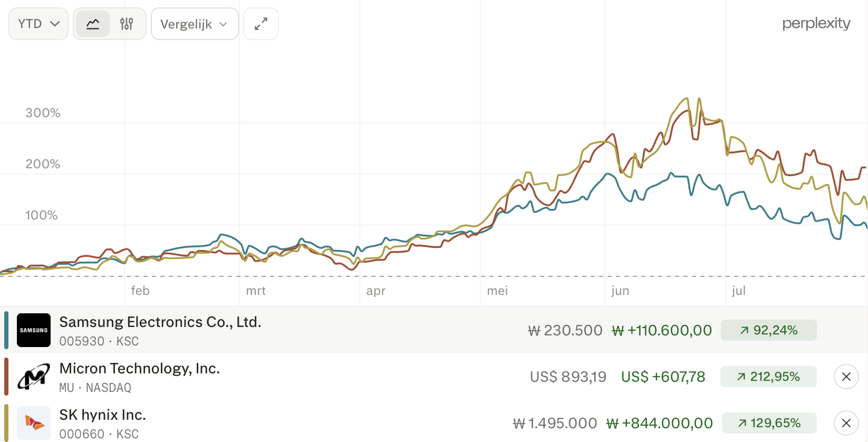Click SK hynix 129,65% change badge

[769, 423]
